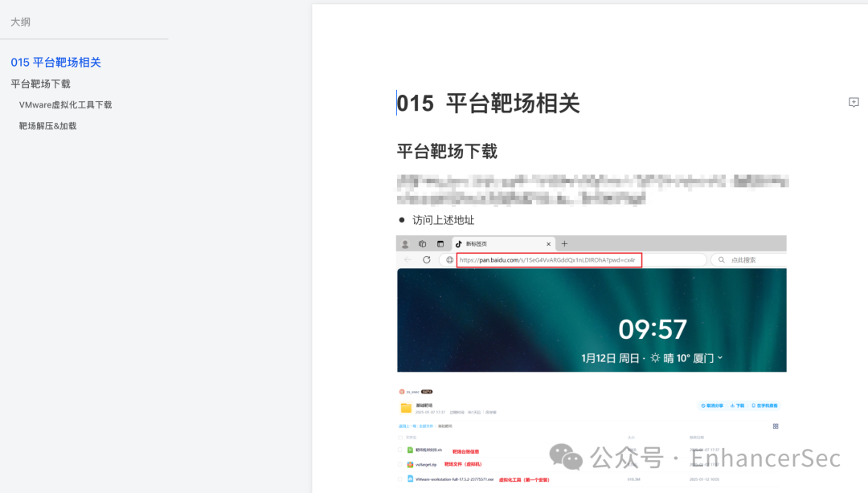Image resolution: width=868 pixels, height=493 pixels.
Task: Click the bullet text 访问上述地址
Action: pos(444,220)
